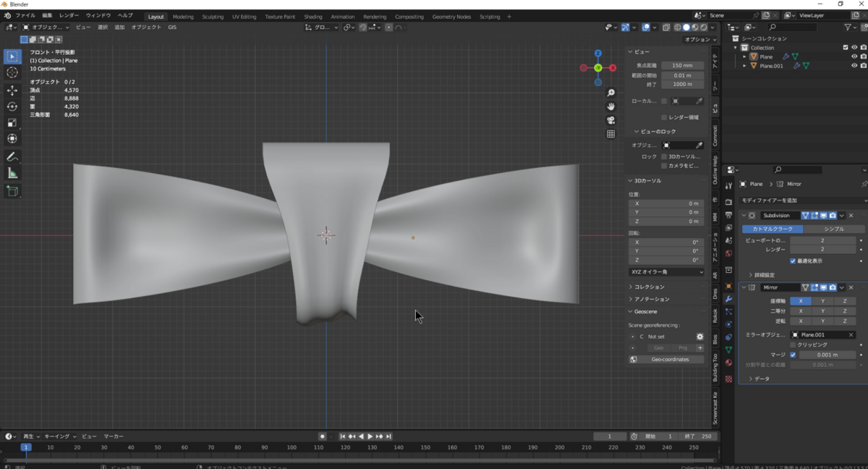868x469 pixels.
Task: Open the Object Data green triangle tab
Action: click(728, 350)
